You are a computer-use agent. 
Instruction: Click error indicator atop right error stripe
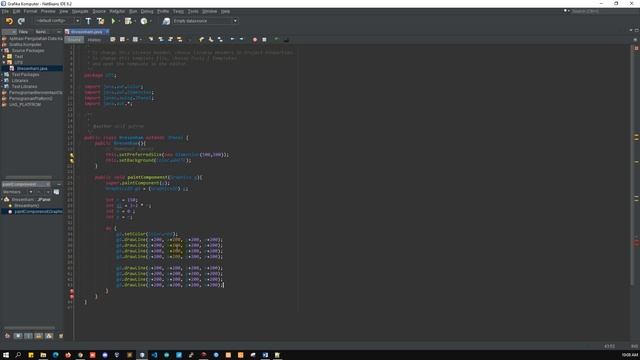(636, 48)
